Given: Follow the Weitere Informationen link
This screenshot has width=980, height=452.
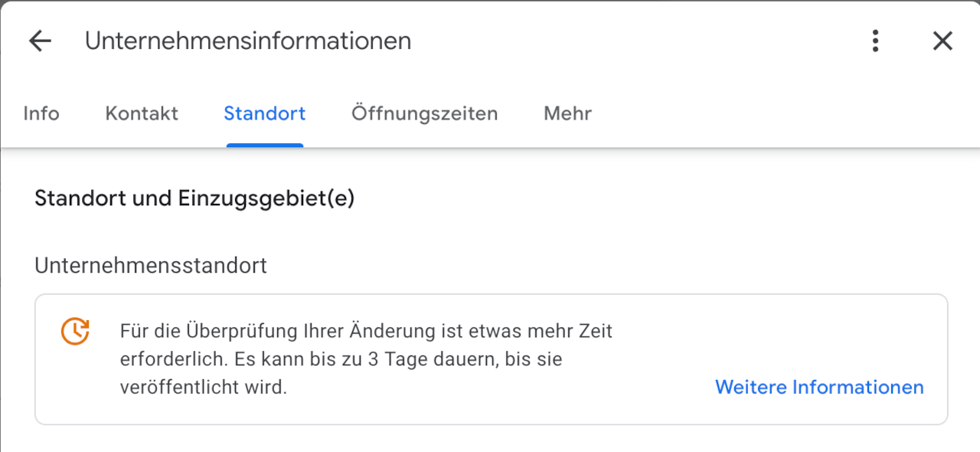Looking at the screenshot, I should coord(819,387).
